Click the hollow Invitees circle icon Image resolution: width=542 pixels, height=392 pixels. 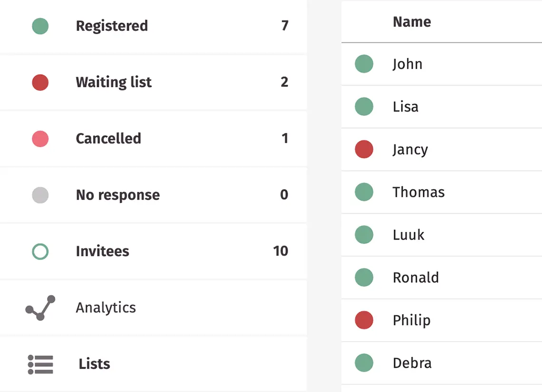point(40,251)
